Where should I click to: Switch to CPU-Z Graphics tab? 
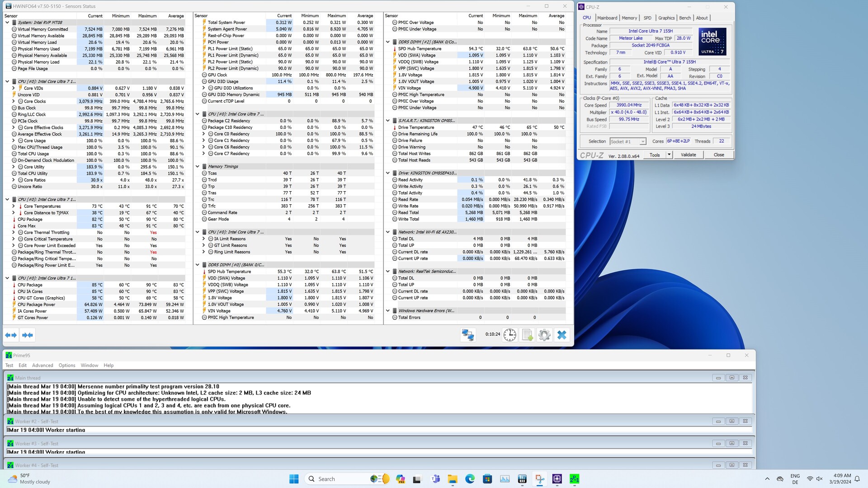(x=666, y=18)
